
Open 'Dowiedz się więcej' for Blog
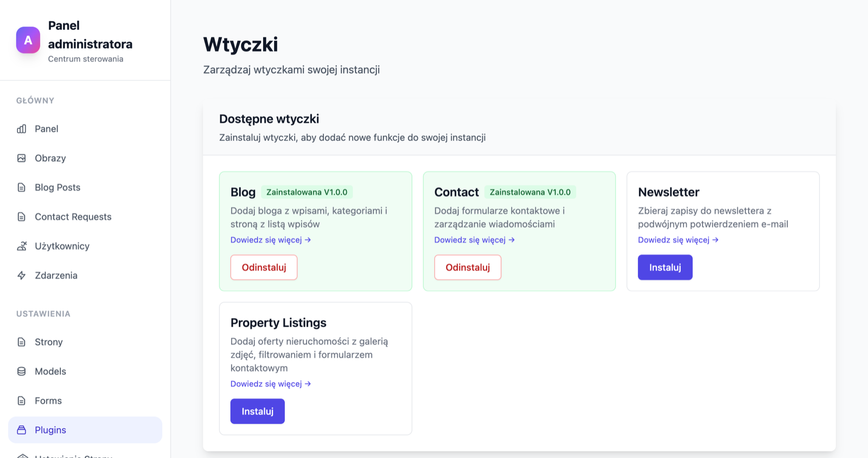271,240
